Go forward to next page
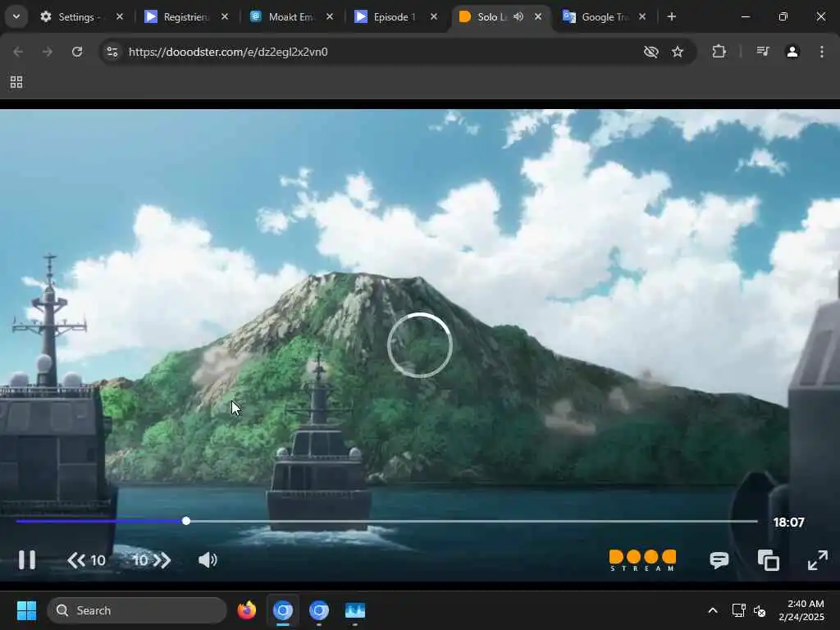Screen dimensions: 840x630 (48, 52)
